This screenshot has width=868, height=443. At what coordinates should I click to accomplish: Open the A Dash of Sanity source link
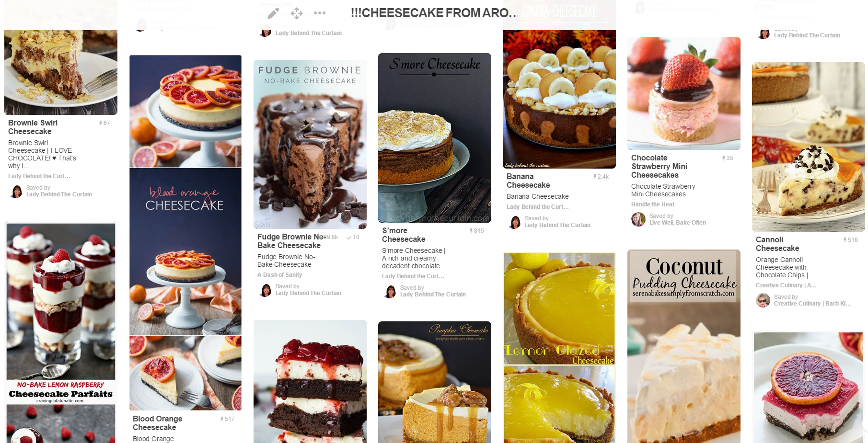click(280, 275)
